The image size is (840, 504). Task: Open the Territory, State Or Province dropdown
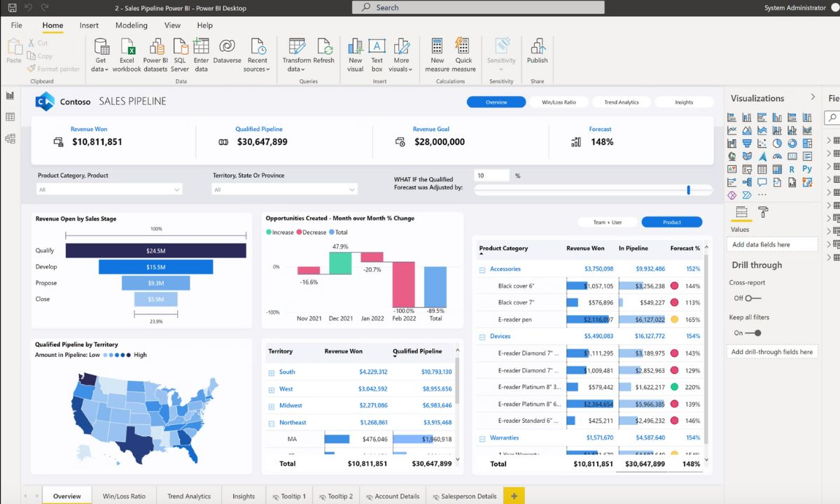pyautogui.click(x=284, y=190)
